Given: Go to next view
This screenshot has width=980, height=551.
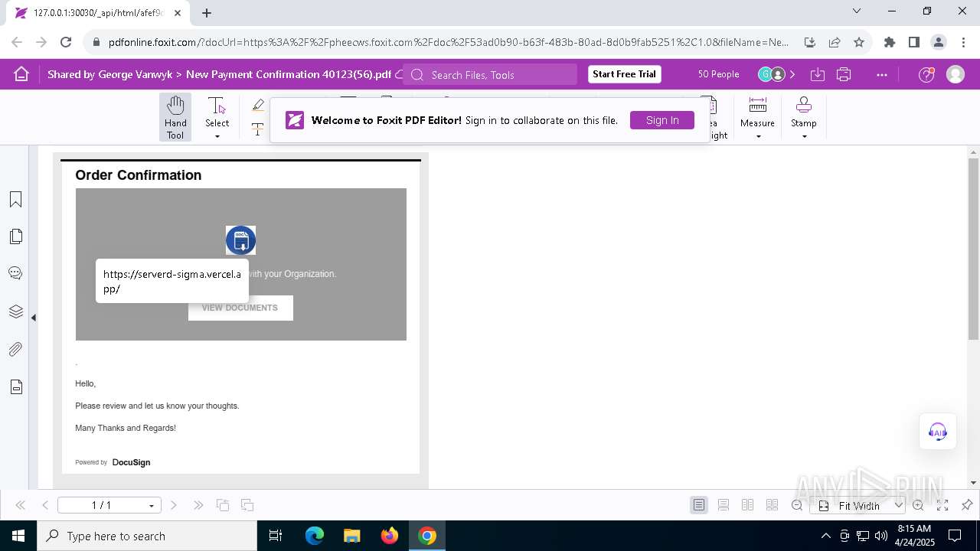Looking at the screenshot, I should pos(247,505).
